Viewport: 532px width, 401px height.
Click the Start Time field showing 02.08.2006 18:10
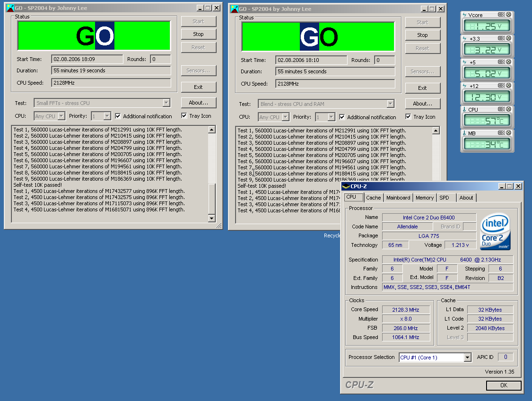pos(311,60)
